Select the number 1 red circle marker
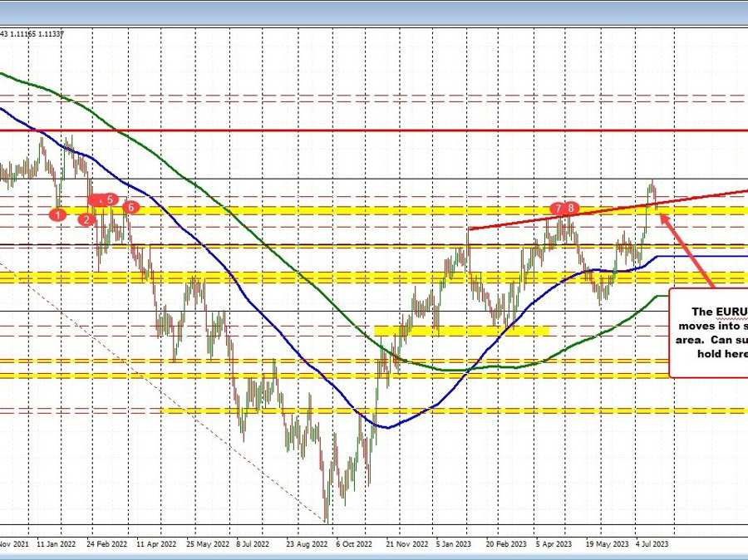This screenshot has width=748, height=560. pos(57,214)
